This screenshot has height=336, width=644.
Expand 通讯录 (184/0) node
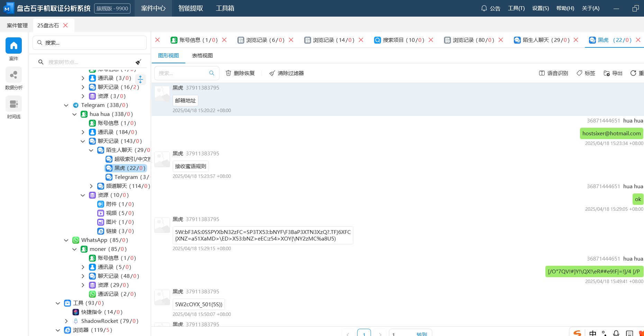tap(83, 132)
